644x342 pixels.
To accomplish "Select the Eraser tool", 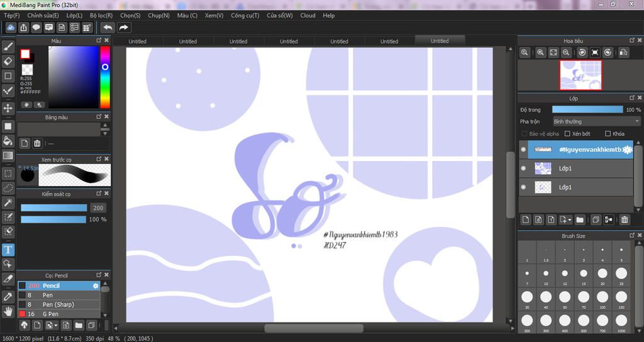I will [x=8, y=61].
